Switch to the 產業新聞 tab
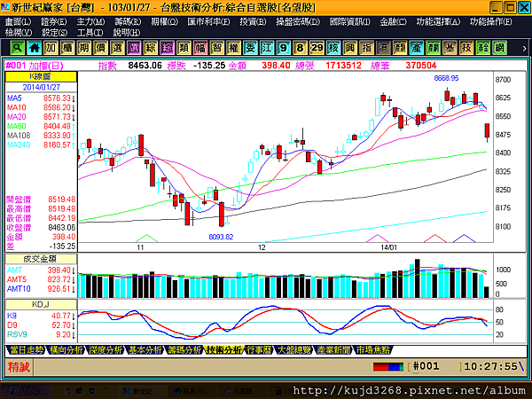This screenshot has width=532, height=399. point(333,350)
